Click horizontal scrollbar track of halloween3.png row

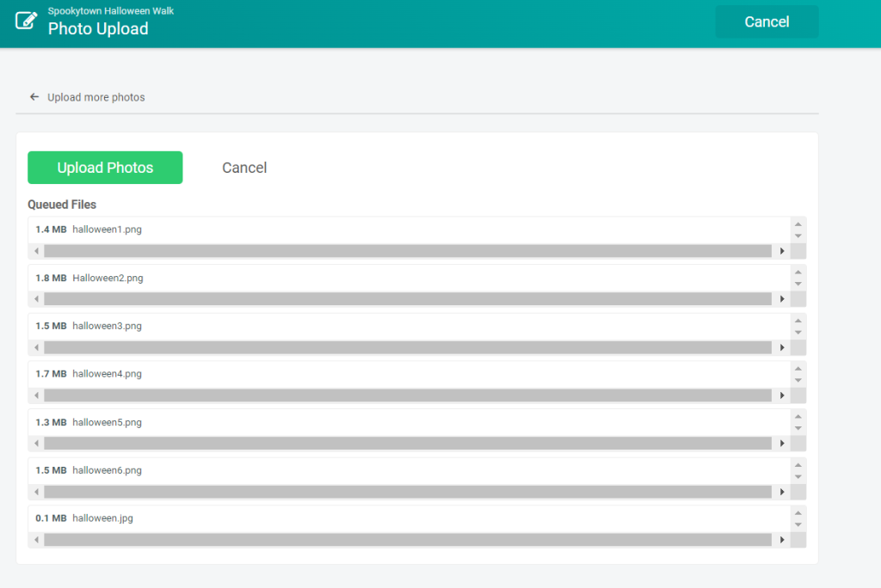tap(408, 347)
